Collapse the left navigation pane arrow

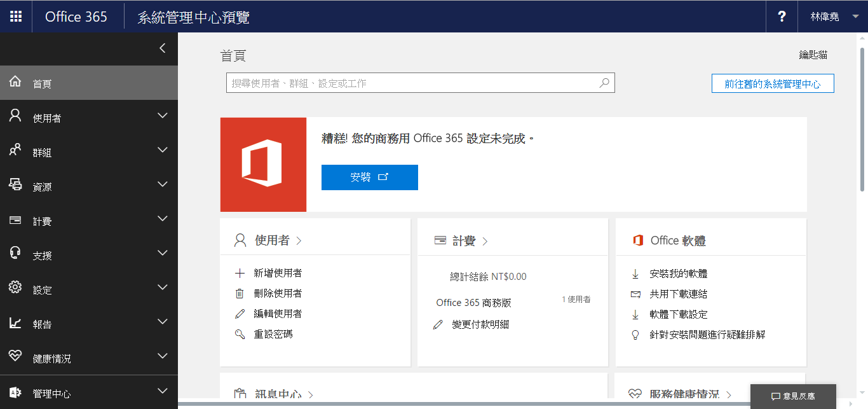click(163, 48)
